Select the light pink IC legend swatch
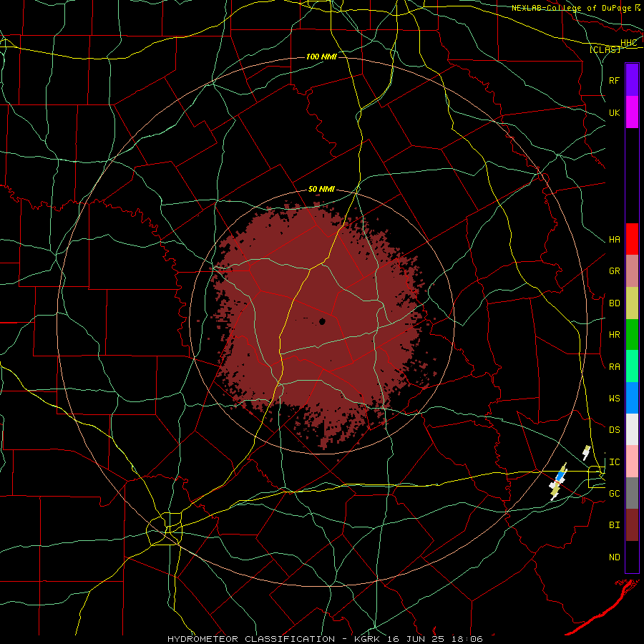 632,462
